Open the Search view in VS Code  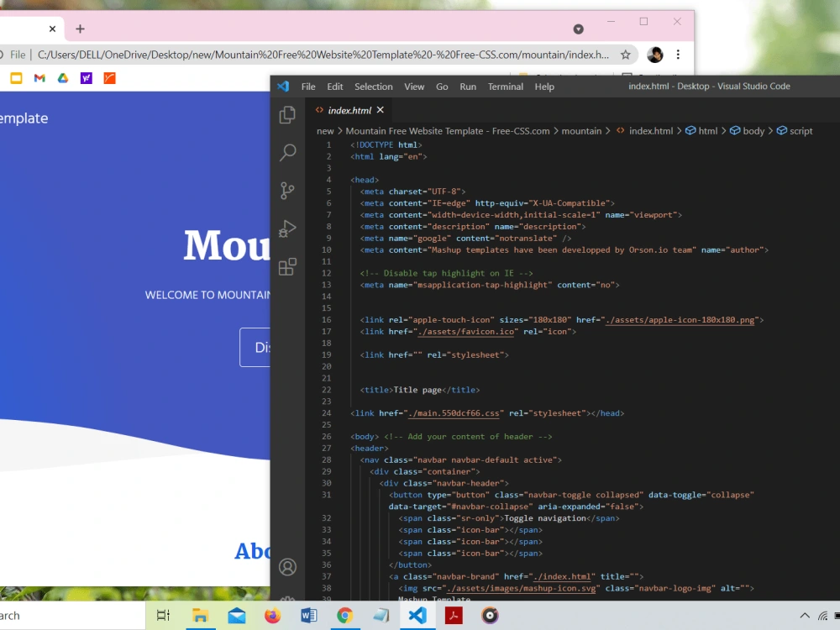pyautogui.click(x=287, y=153)
